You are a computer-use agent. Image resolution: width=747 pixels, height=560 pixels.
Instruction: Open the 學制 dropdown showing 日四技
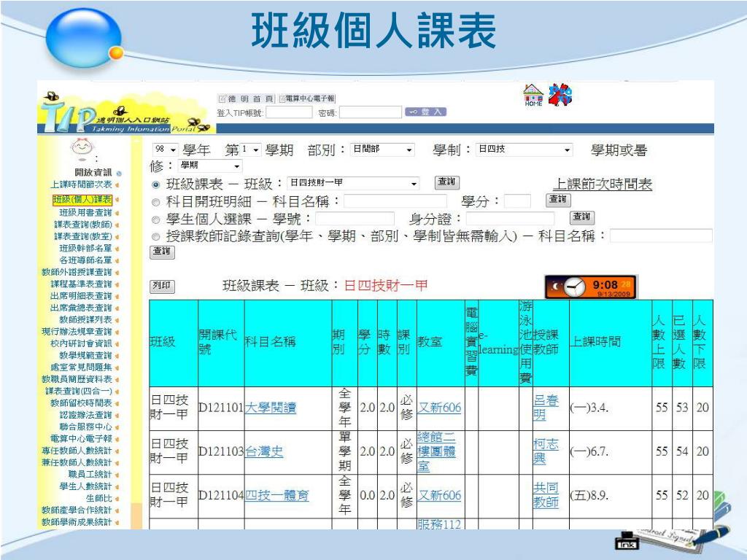[x=524, y=149]
